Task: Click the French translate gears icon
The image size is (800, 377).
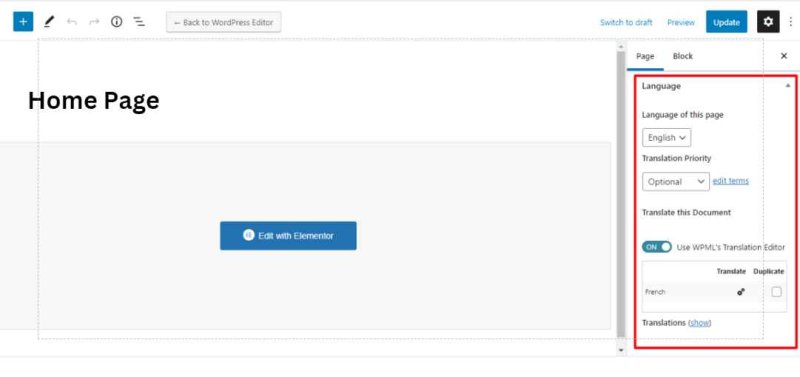Action: click(741, 292)
